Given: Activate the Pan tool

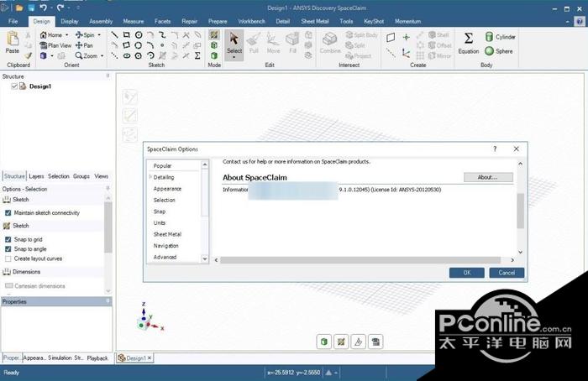Looking at the screenshot, I should pyautogui.click(x=84, y=45).
